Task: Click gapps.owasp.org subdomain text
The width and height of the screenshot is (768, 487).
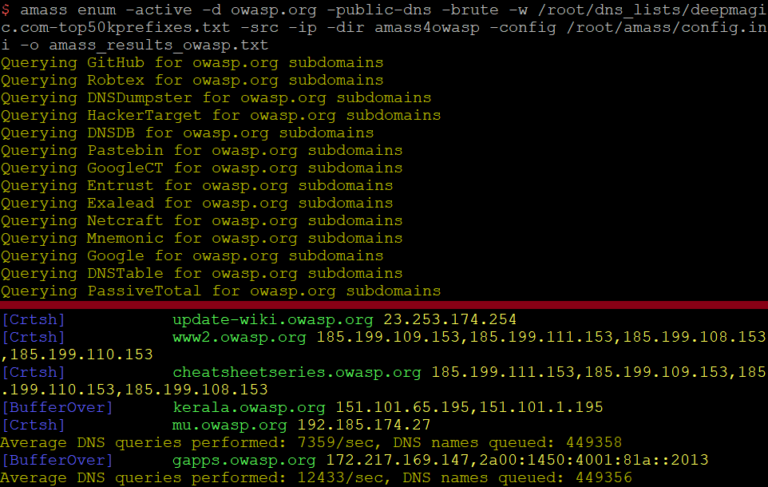Action: (244, 461)
